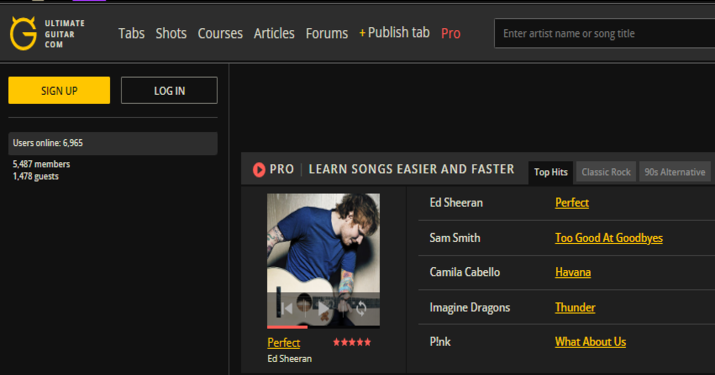This screenshot has width=715, height=375.
Task: Open the What About Us song link
Action: tap(590, 342)
